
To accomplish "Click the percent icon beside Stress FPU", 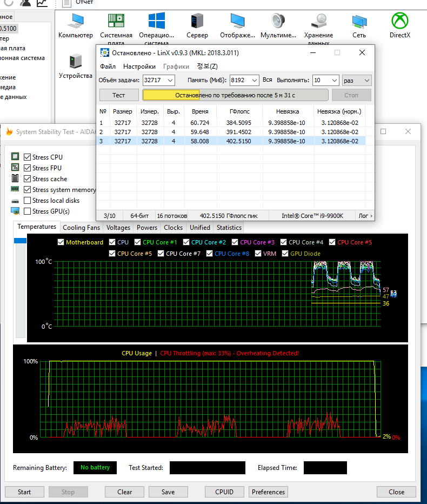I will tap(15, 168).
